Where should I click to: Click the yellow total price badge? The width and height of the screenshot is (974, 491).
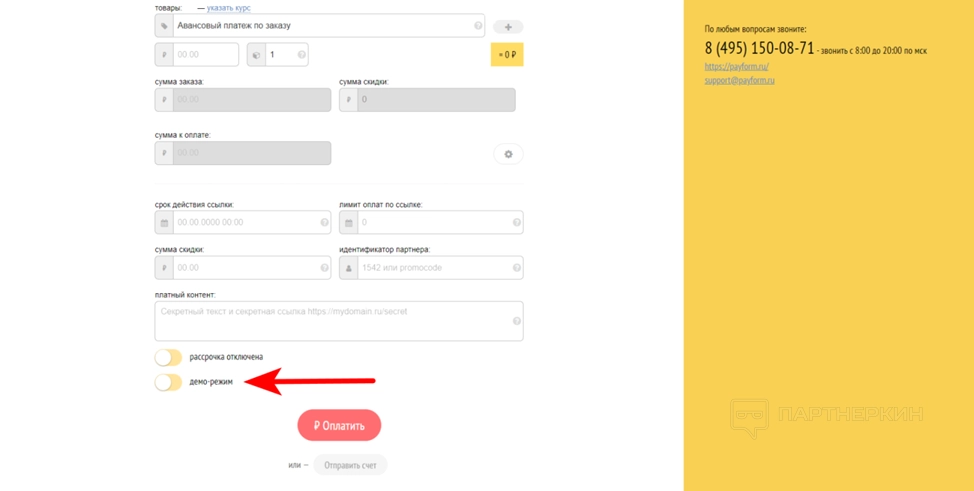tap(507, 54)
